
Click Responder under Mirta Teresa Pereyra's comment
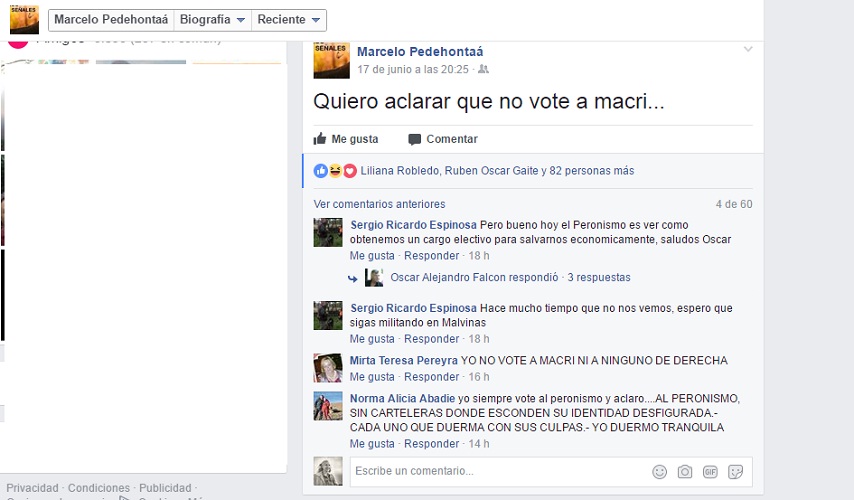coord(431,377)
